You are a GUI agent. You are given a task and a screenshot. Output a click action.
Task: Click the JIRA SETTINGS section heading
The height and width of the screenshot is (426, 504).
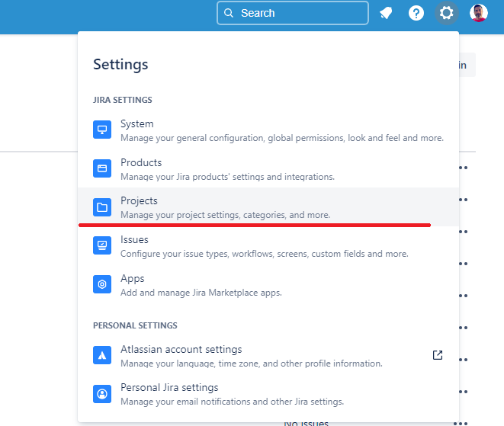tap(123, 100)
